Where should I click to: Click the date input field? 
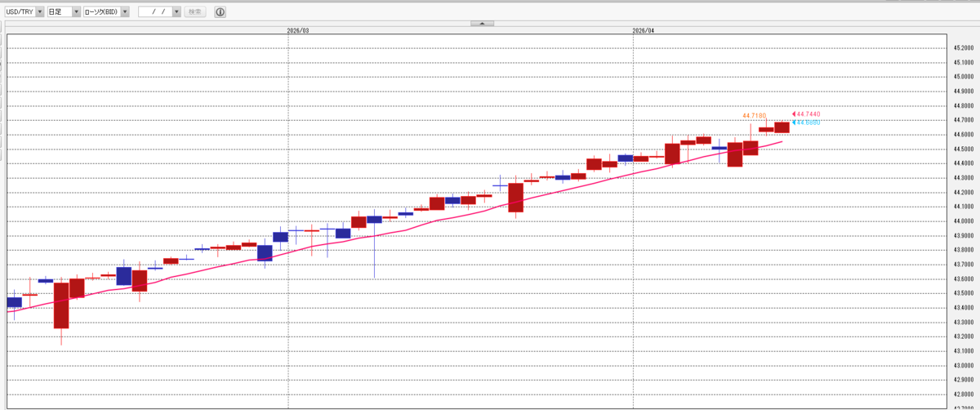[155, 12]
